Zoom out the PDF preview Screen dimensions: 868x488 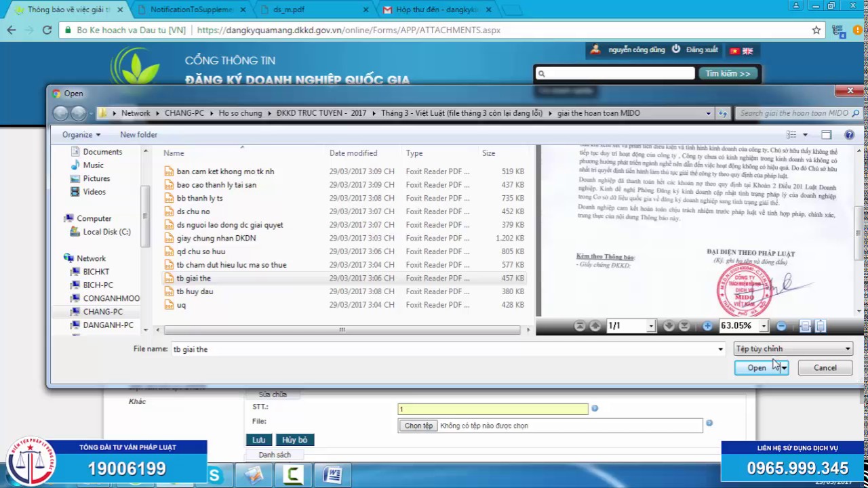point(781,326)
